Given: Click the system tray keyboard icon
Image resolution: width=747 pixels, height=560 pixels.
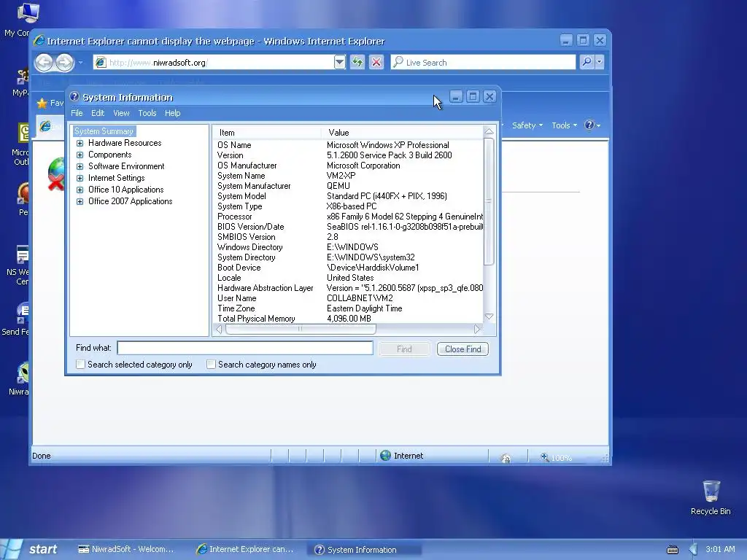Looking at the screenshot, I should click(672, 550).
